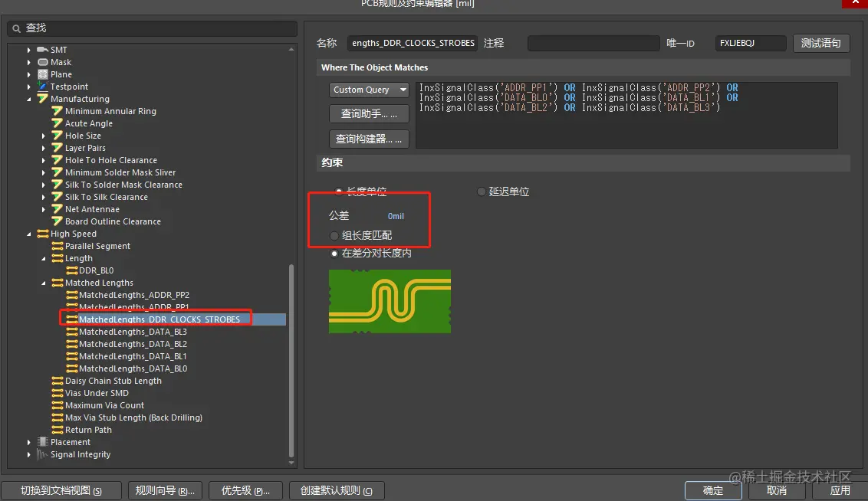Collapse the High Speed tree node
The height and width of the screenshot is (501, 868).
pos(29,234)
